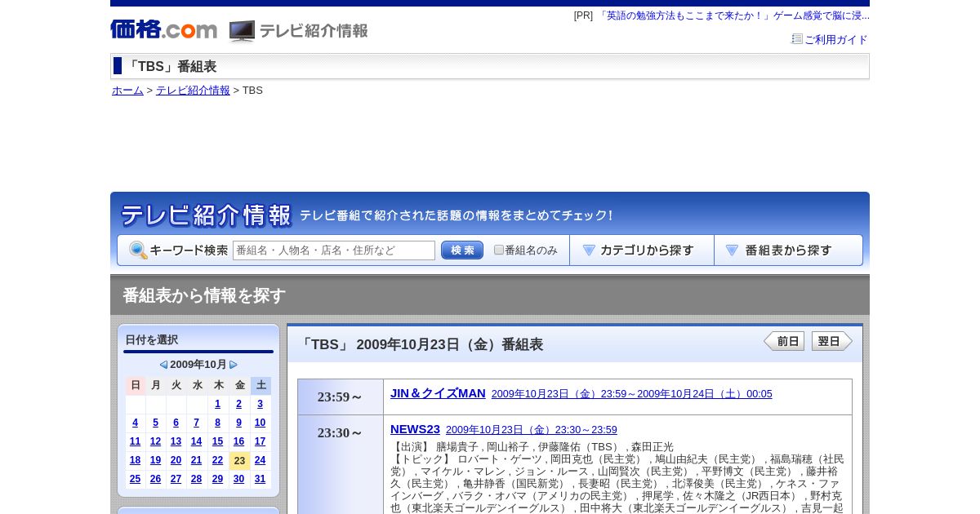Image resolution: width=980 pixels, height=514 pixels.
Task: Select October 31 in calendar
Action: pos(260,479)
